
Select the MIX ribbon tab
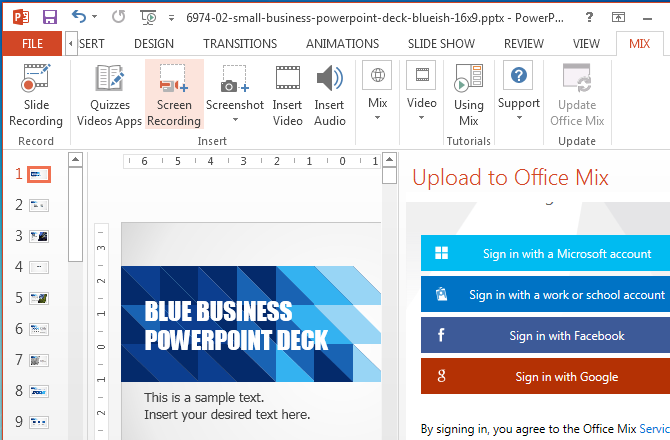click(639, 44)
